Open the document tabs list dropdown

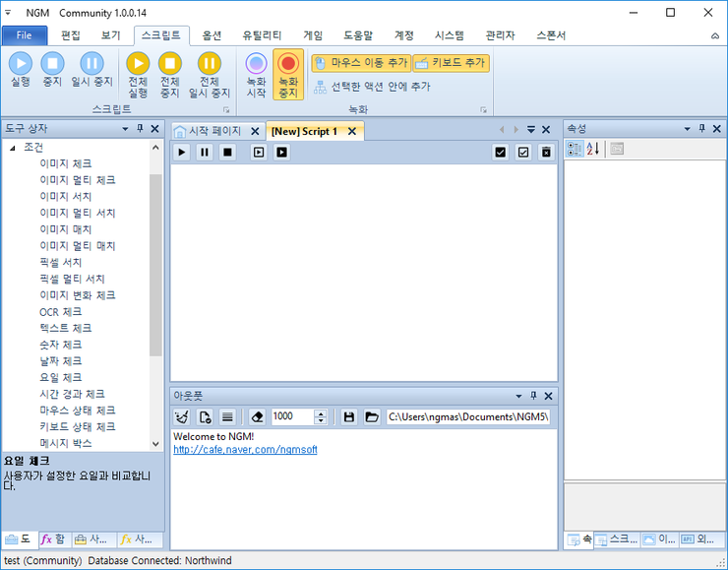coord(531,130)
